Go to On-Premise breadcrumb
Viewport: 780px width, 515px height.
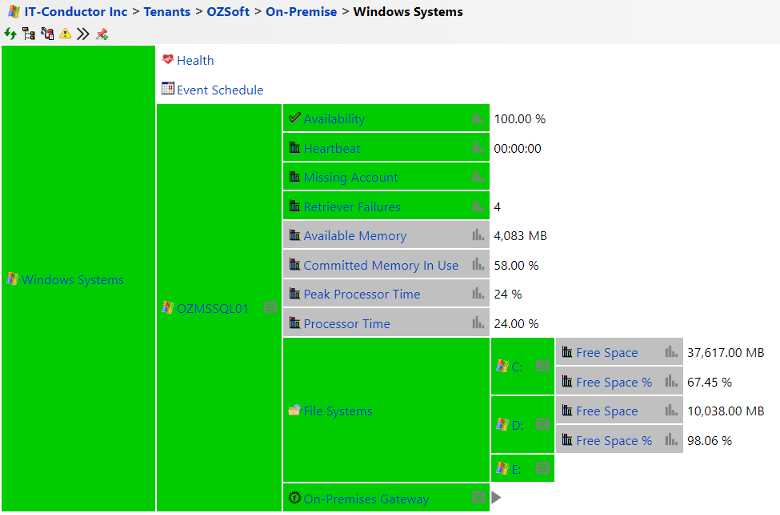301,11
